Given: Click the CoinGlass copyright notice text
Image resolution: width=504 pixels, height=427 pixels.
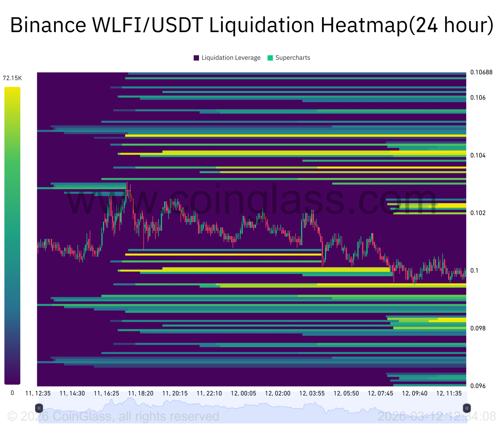Looking at the screenshot, I should click(x=113, y=416).
